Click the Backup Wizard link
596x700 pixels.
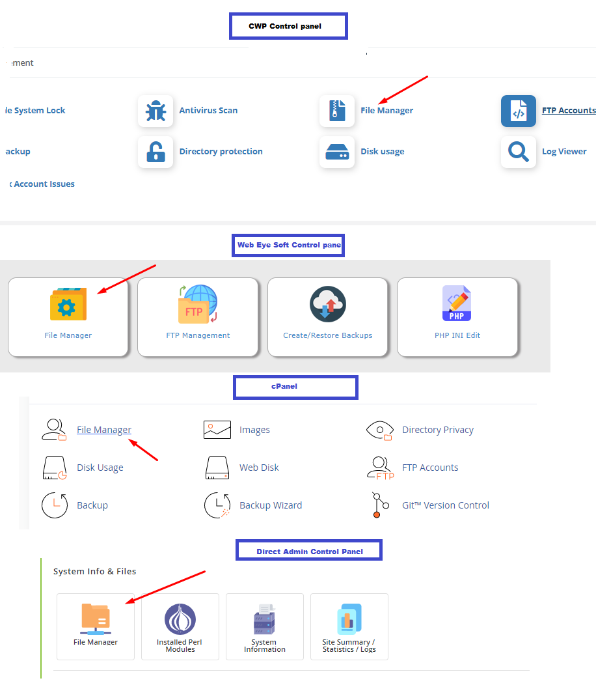[x=270, y=505]
